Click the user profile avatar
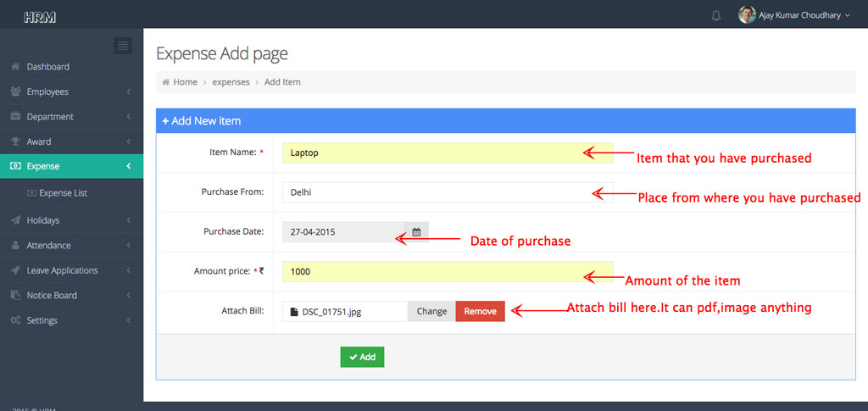This screenshot has height=411, width=868. coord(747,15)
